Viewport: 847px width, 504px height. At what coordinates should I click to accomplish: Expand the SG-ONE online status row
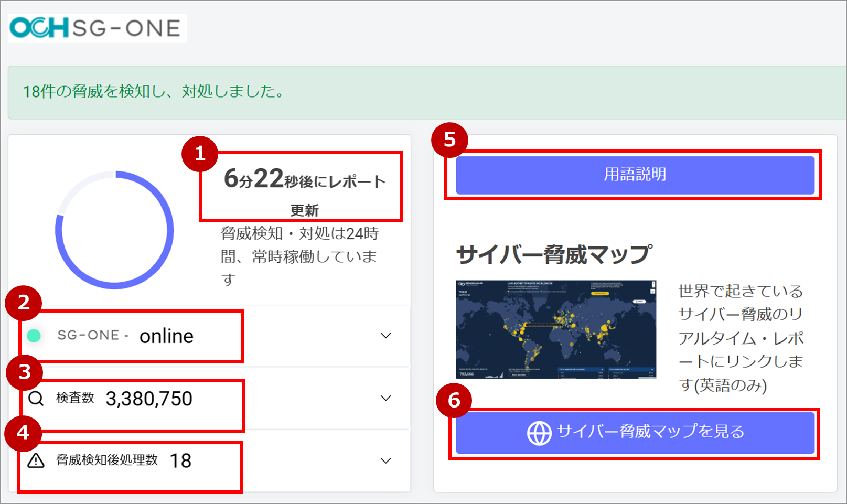(387, 336)
